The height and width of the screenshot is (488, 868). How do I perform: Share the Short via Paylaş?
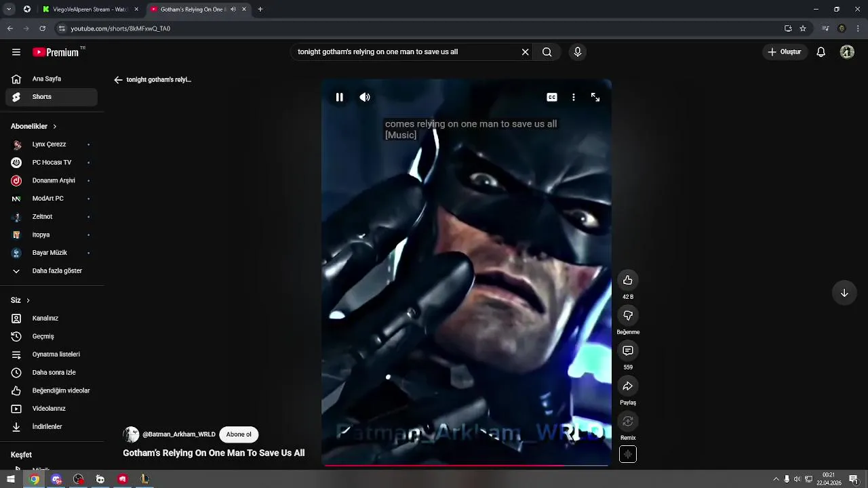tap(628, 386)
